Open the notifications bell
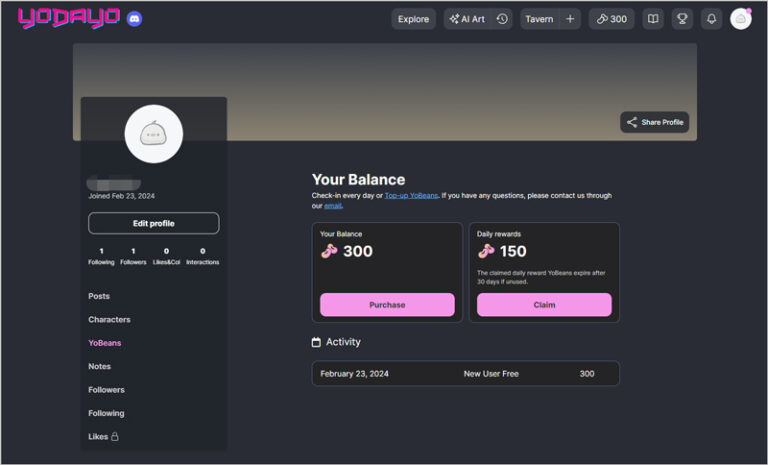The width and height of the screenshot is (768, 465). [711, 19]
